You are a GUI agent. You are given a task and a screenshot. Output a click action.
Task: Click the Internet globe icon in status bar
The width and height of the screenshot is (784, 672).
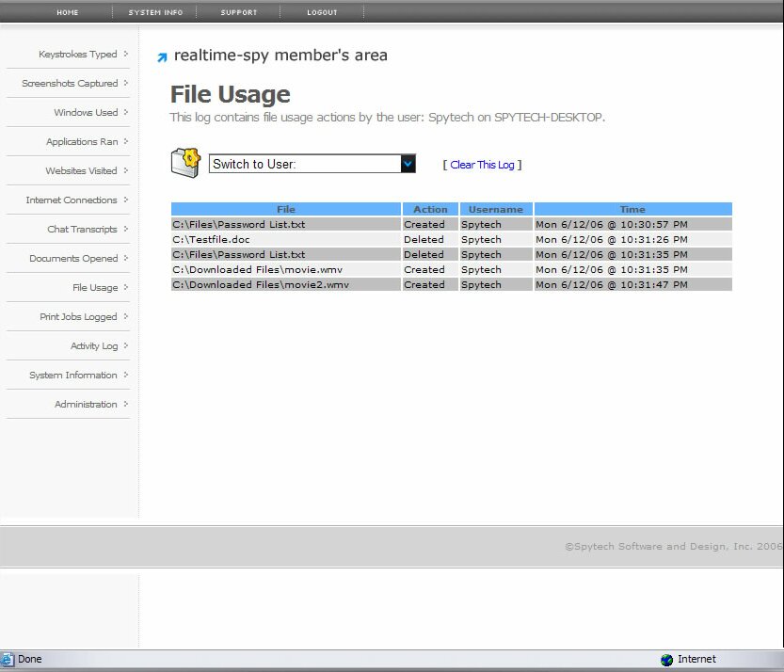[x=666, y=660]
